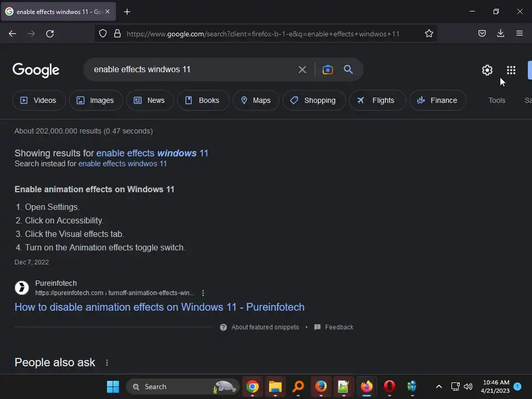Click inside the Google search input

tap(193, 70)
